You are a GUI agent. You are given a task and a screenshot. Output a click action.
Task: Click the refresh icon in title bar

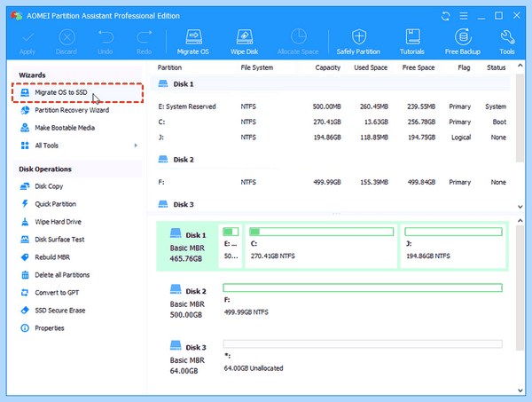445,16
